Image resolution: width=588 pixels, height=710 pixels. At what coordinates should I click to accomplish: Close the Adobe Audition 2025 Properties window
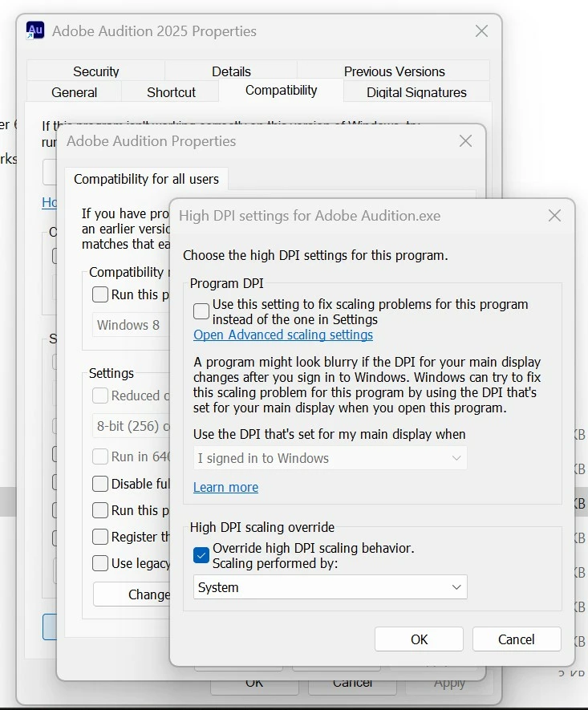click(481, 30)
